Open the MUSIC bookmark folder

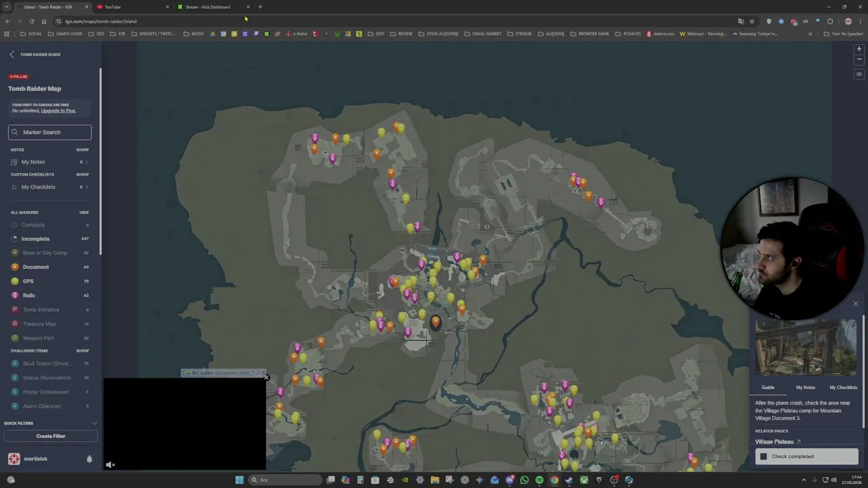tap(194, 33)
